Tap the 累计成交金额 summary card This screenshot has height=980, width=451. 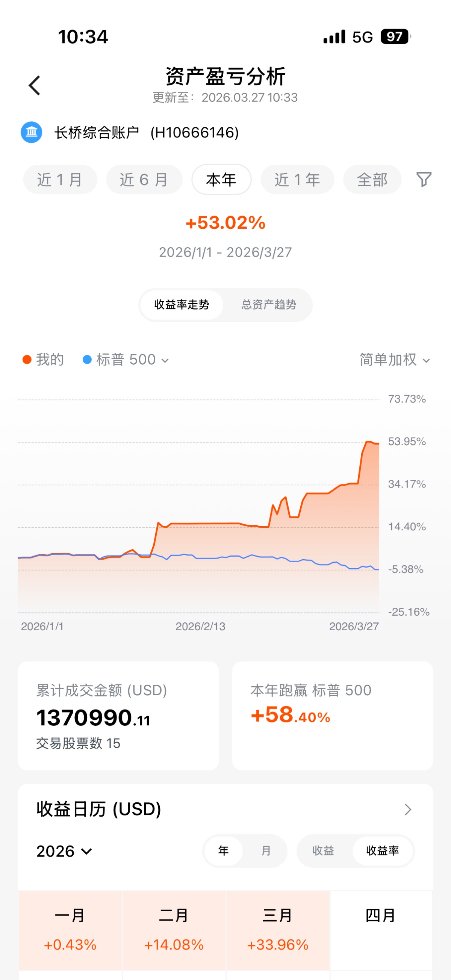pyautogui.click(x=118, y=716)
